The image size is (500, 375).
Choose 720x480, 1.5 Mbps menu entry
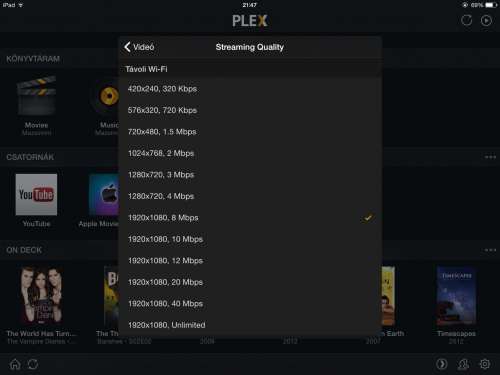point(250,132)
